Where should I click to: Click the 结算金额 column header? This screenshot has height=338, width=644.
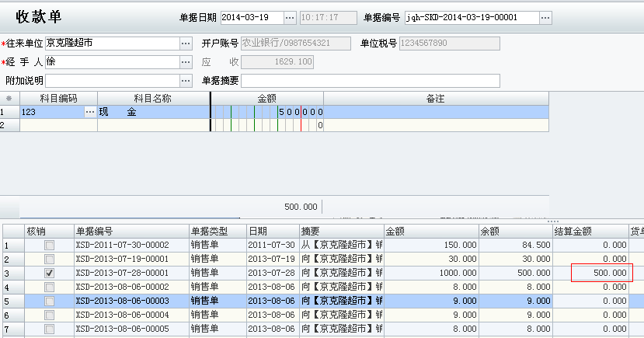point(590,232)
